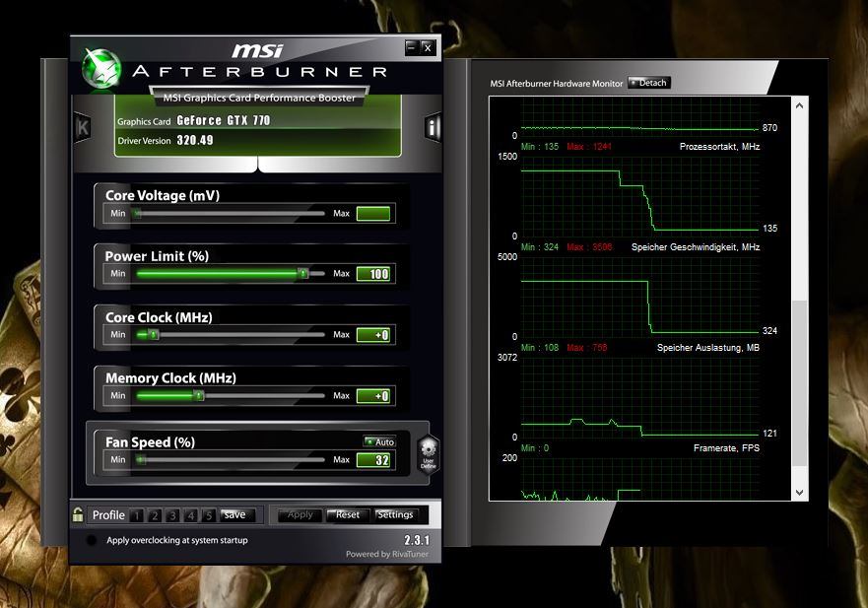Click the Prozessortakt current value 135

tap(769, 229)
